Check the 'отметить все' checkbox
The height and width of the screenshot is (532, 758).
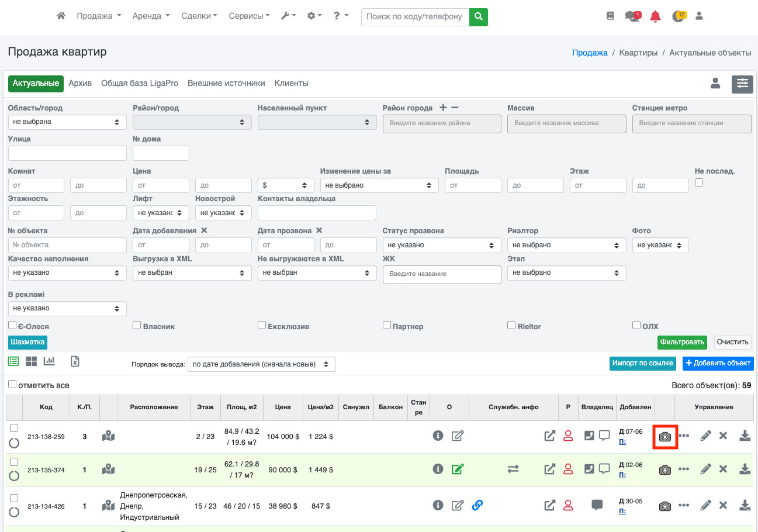(x=12, y=385)
